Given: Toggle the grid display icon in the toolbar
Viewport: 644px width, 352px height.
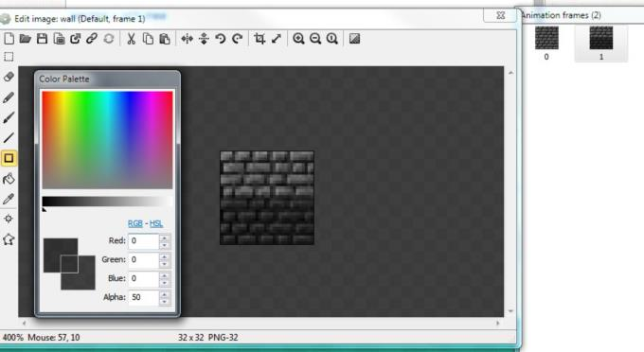Looking at the screenshot, I should (354, 39).
